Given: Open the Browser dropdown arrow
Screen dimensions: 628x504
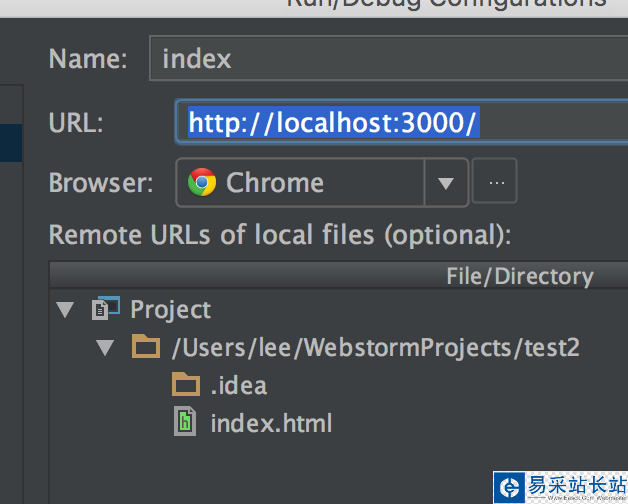Looking at the screenshot, I should 446,183.
